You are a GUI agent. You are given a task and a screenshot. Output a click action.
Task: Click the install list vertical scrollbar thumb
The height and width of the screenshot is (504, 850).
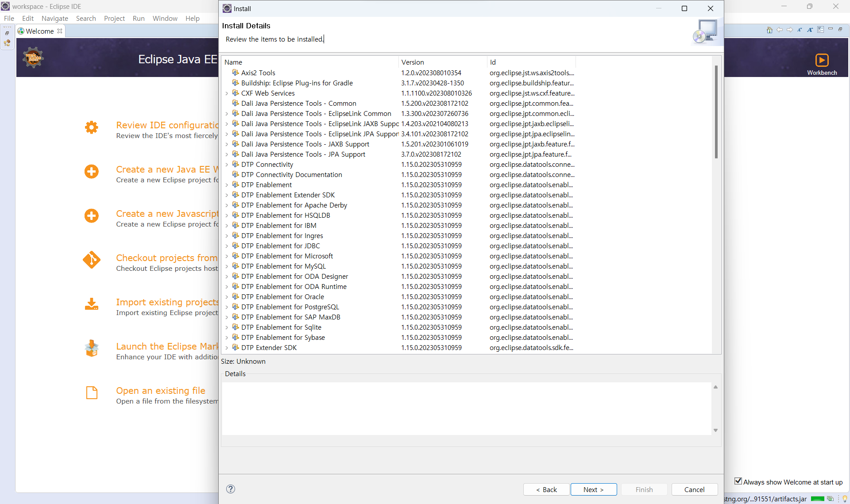coord(716,112)
